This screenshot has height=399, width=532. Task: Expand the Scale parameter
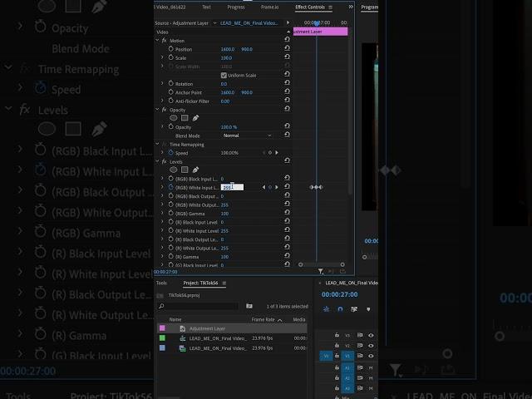[162, 57]
